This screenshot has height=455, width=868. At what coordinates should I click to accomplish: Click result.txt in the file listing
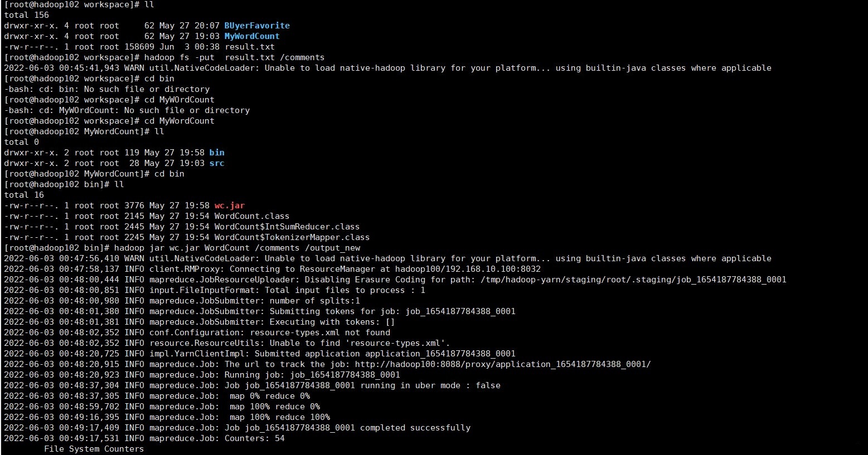250,47
